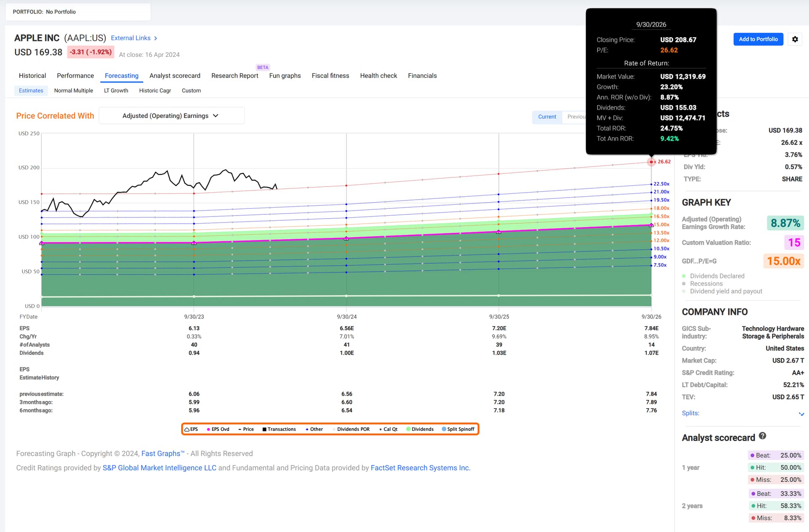Image resolution: width=809 pixels, height=532 pixels.
Task: Toggle Recessions graph key option
Action: [x=702, y=283]
